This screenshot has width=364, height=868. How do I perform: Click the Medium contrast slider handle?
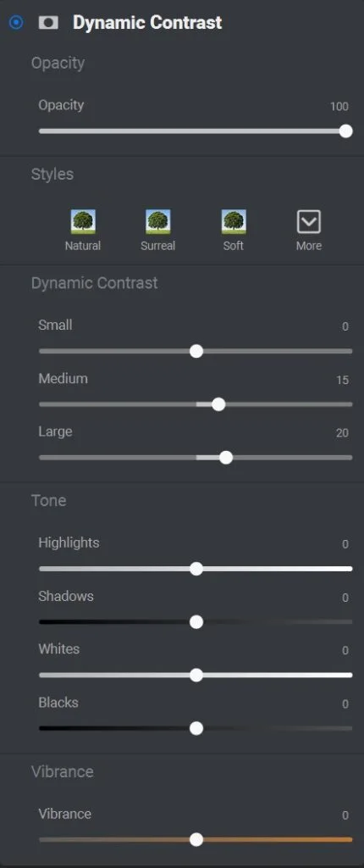218,404
